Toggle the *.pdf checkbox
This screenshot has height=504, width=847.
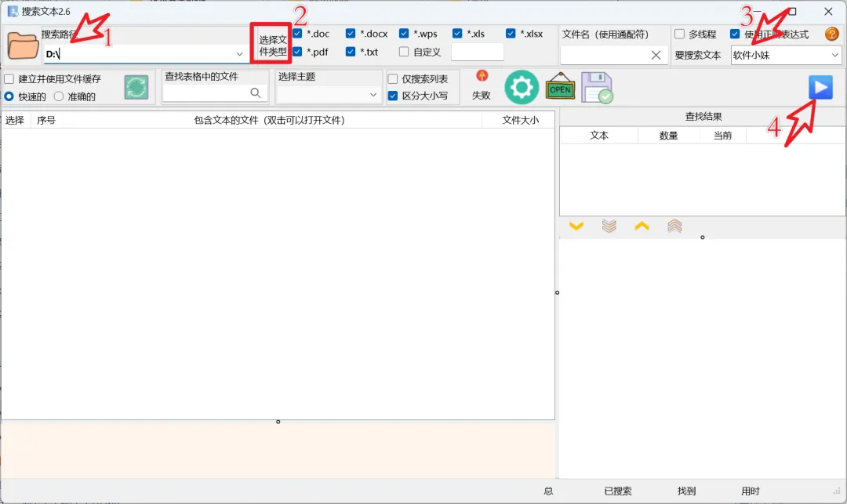(297, 52)
